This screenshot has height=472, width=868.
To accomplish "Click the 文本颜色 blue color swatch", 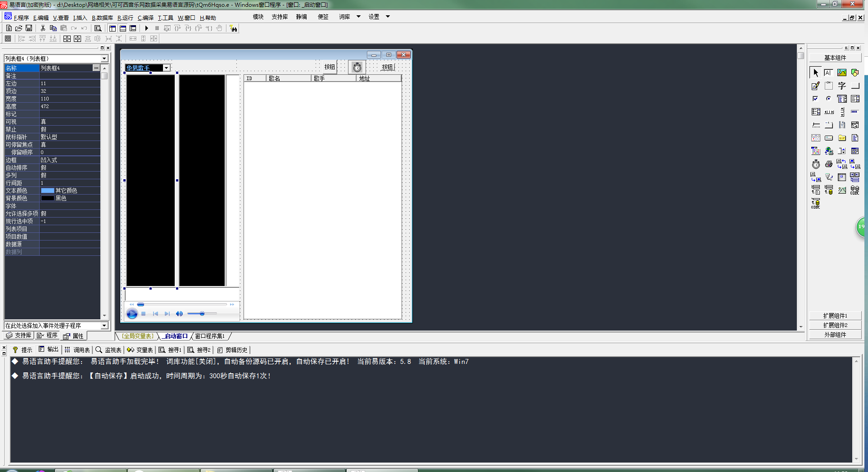I will pos(47,191).
